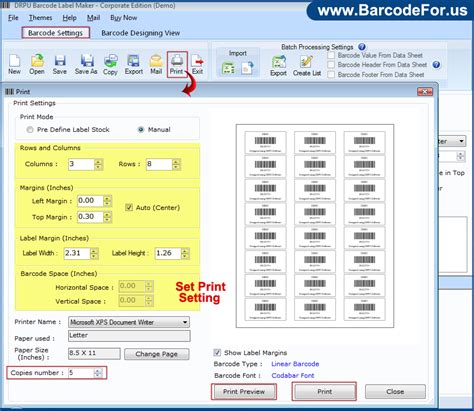Click the Import spreadsheet icon
Viewport: 474px width, 411px height.
click(228, 68)
